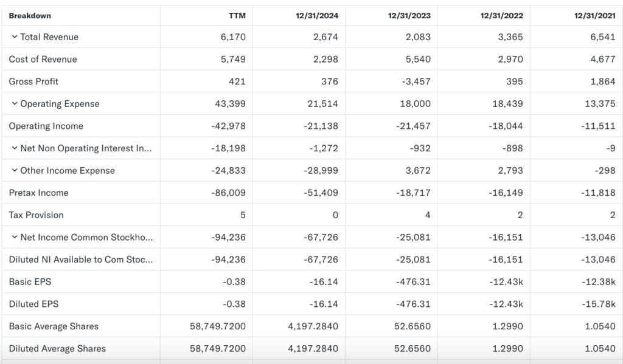Click TTM Total Revenue value 6,170
Image resolution: width=623 pixels, height=364 pixels.
(233, 37)
